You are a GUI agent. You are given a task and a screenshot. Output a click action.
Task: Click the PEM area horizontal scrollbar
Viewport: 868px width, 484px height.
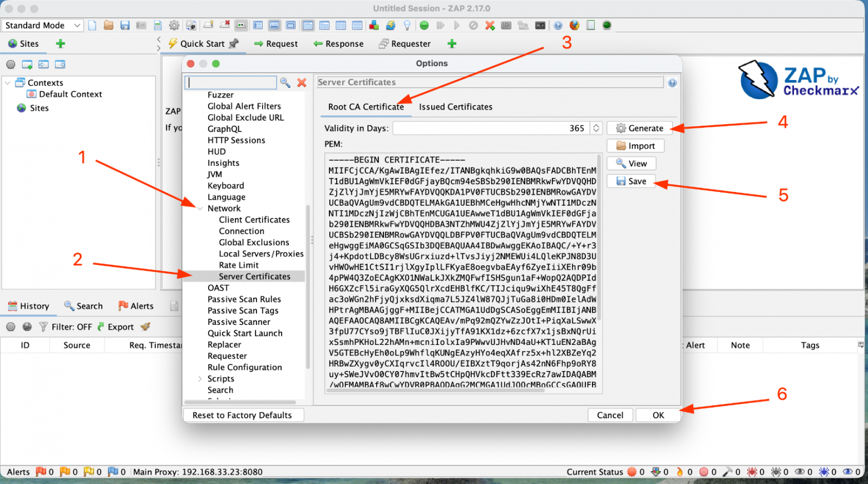pyautogui.click(x=435, y=391)
